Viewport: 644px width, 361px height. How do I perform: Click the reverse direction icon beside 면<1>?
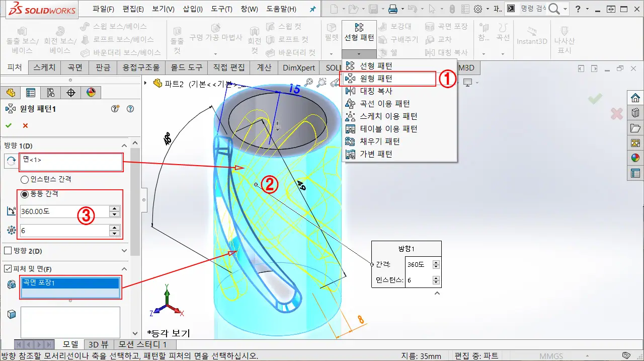point(10,162)
